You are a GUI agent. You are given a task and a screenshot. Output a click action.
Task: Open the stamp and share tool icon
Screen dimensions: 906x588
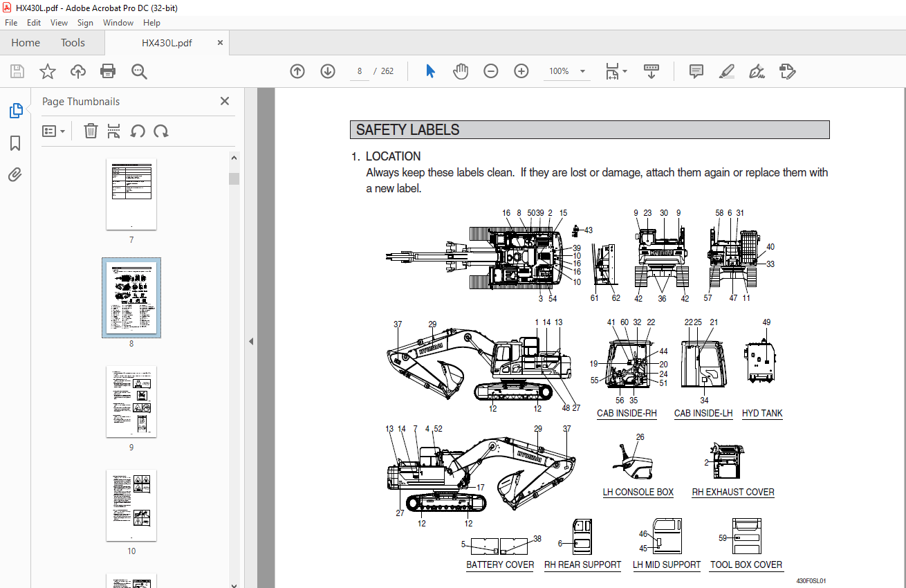(787, 71)
